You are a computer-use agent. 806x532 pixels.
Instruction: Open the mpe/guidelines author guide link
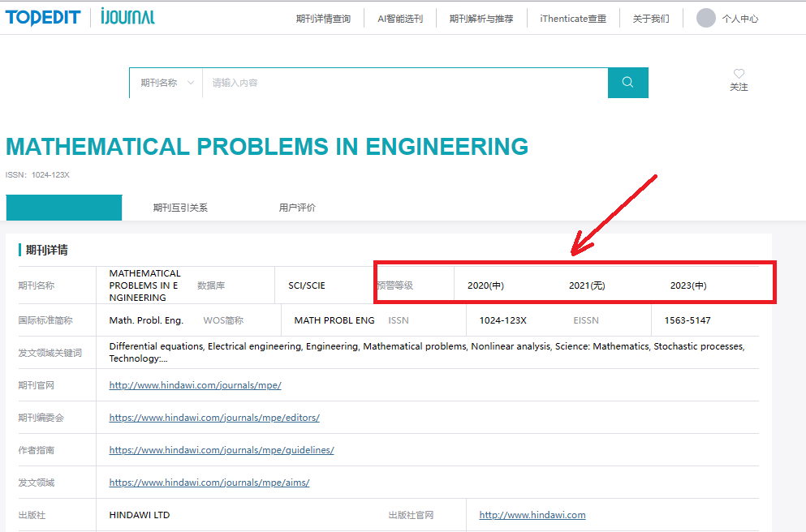pyautogui.click(x=222, y=450)
